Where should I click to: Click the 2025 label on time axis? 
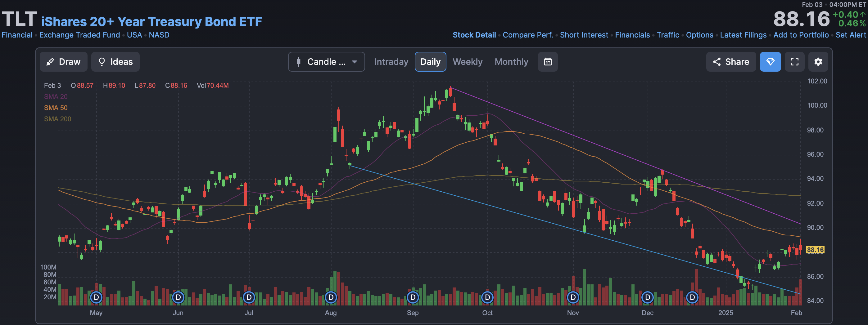[x=726, y=313]
